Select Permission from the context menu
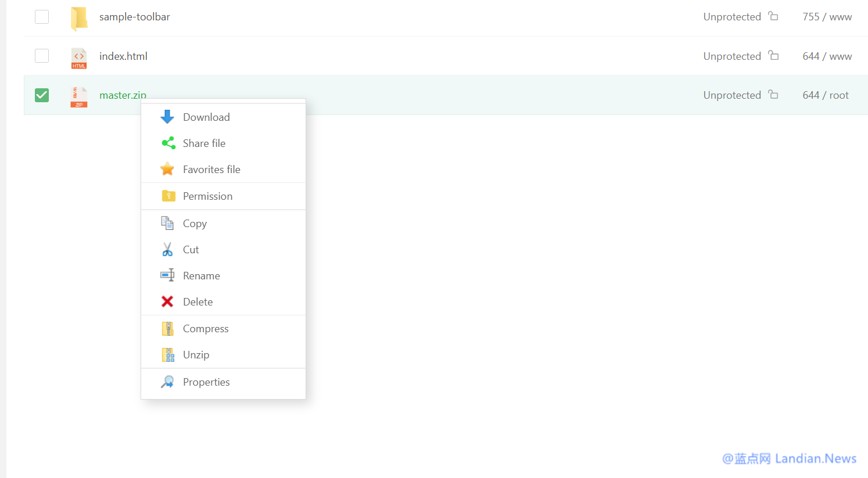This screenshot has height=478, width=868. point(207,196)
